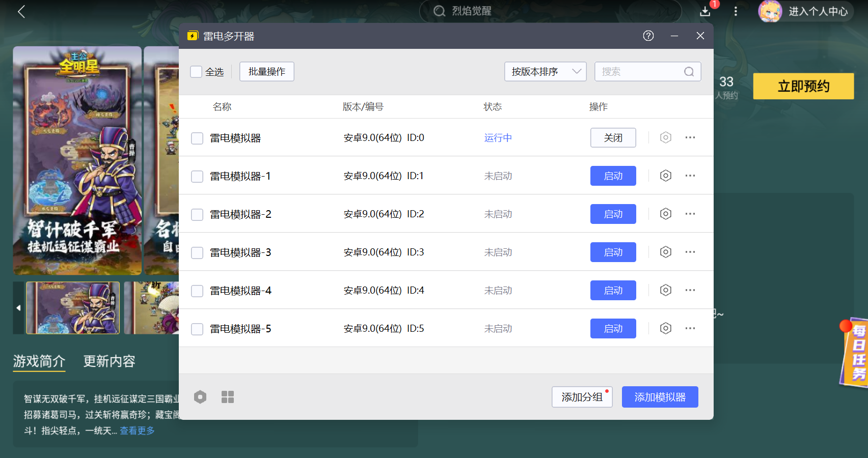
Task: Click the search magnifier icon in 雷电多开器
Action: 689,72
